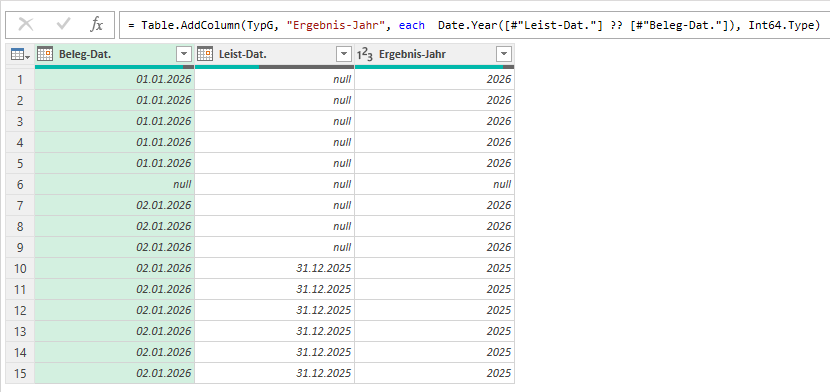The image size is (830, 392).
Task: Select row number 4
Action: point(20,142)
